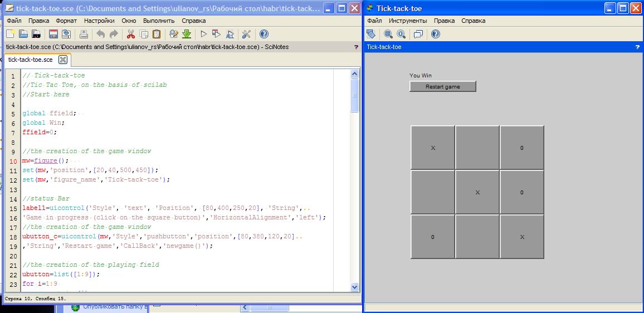
Task: Select the tick-tack-toe.sce editor tab
Action: click(31, 60)
